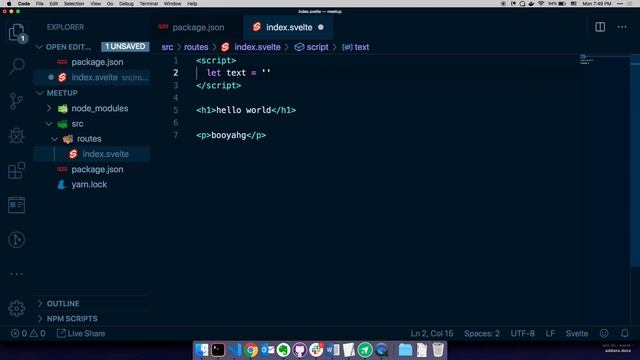640x360 pixels.
Task: Change encoding via UTF-8 status item
Action: point(522,333)
